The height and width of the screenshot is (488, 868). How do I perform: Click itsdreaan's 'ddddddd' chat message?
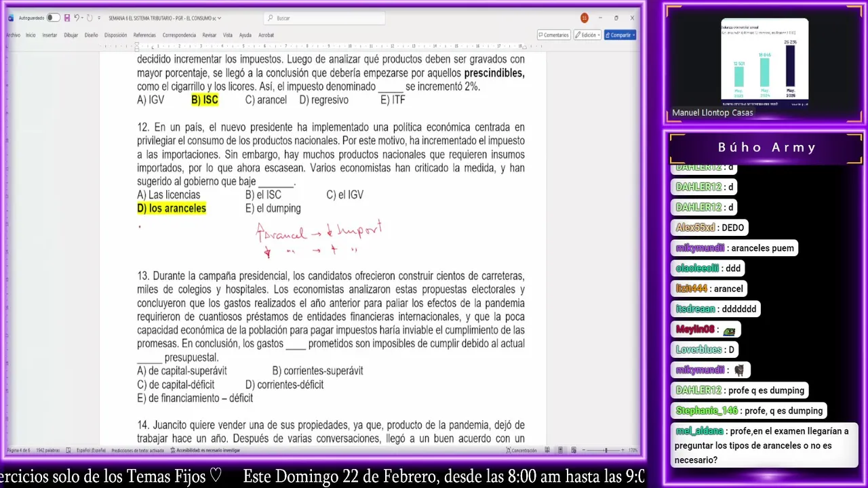(x=715, y=309)
